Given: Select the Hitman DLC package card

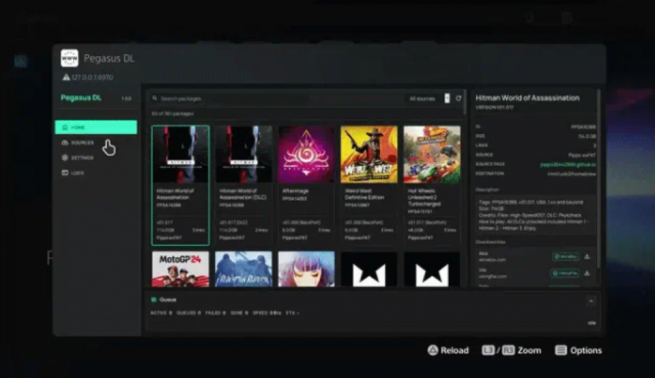Looking at the screenshot, I should point(244,185).
